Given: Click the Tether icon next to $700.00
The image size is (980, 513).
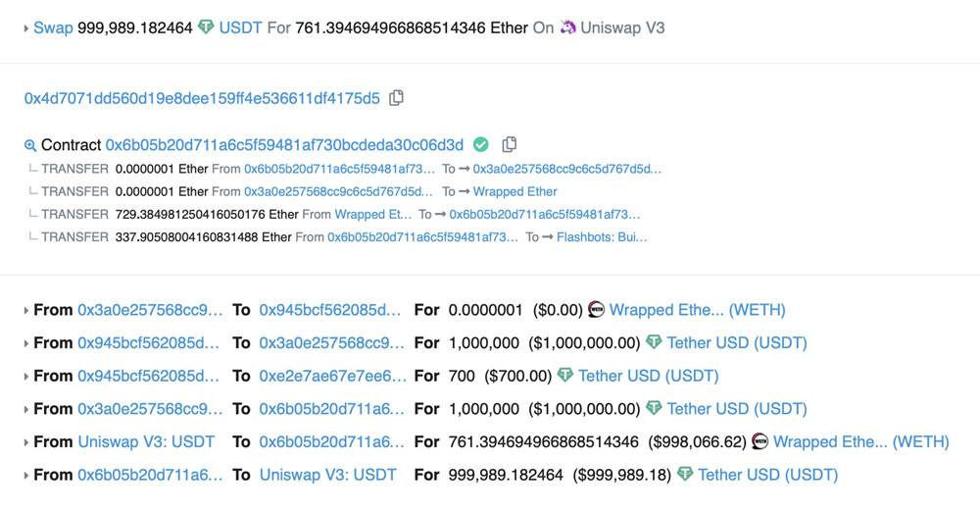Looking at the screenshot, I should point(564,376).
